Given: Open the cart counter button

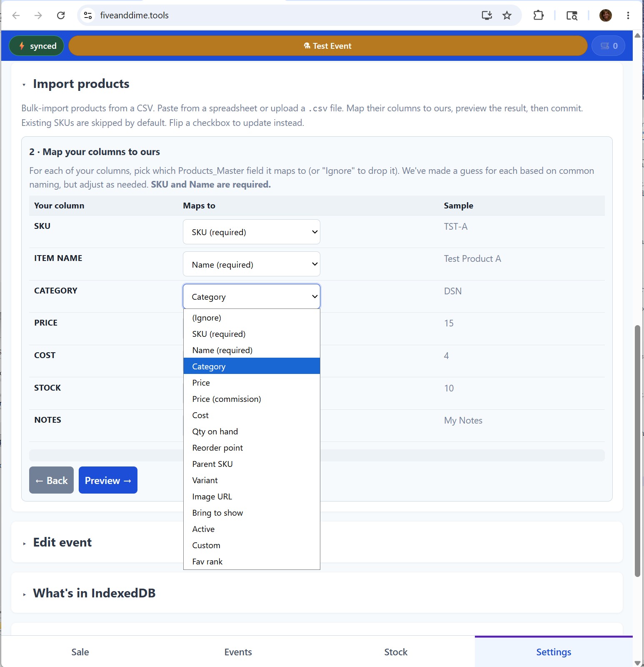Looking at the screenshot, I should [609, 46].
